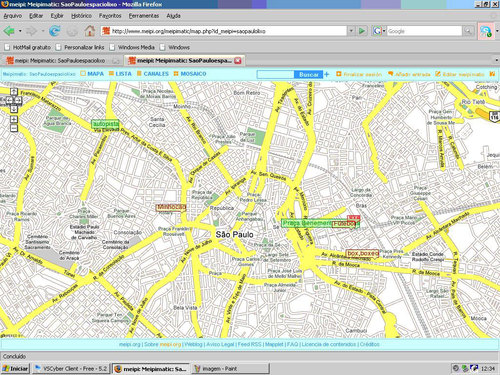Click the pink-highlighted icon at toolbar far right

pyautogui.click(x=486, y=31)
